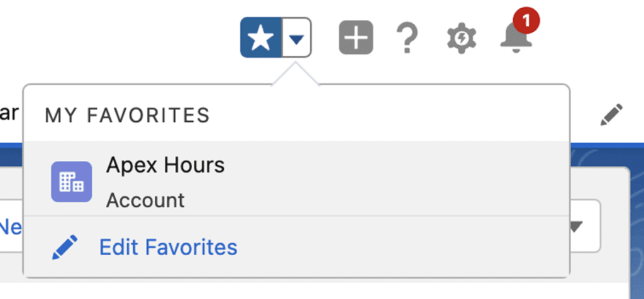Open the Apex Hours favorite
This screenshot has height=299, width=644.
coord(165,165)
